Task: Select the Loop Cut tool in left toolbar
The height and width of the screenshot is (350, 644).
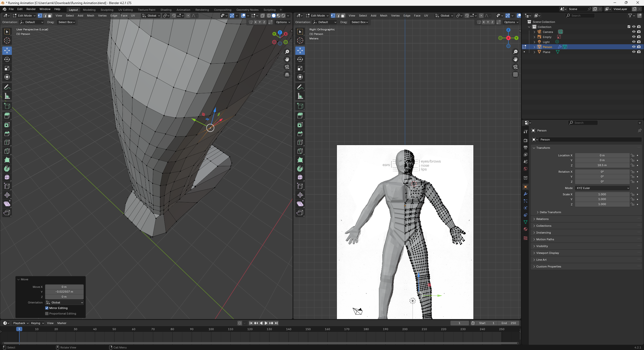Action: point(7,142)
